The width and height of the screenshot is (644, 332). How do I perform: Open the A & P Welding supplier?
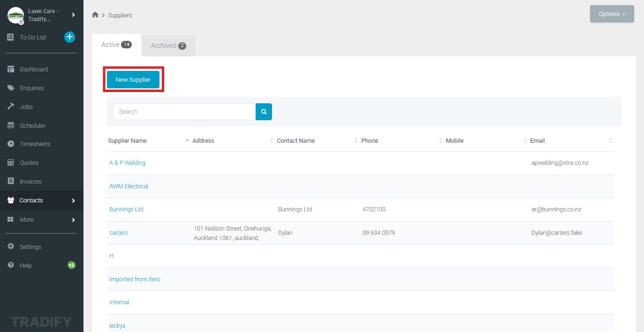point(127,163)
